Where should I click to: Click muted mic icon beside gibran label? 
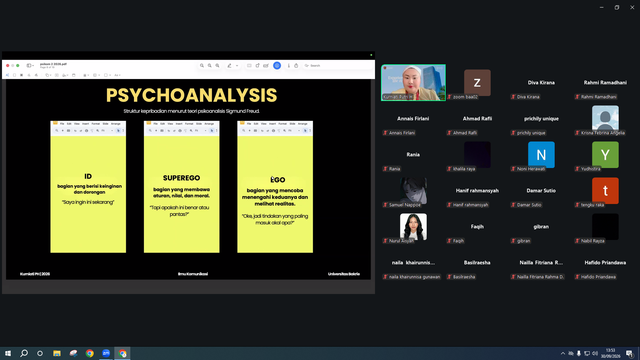pyautogui.click(x=513, y=241)
